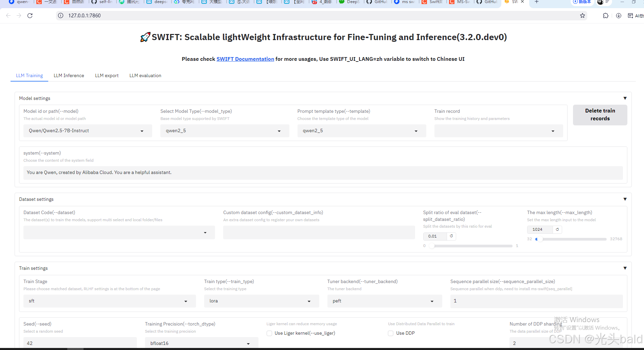The height and width of the screenshot is (350, 644).
Task: Click the SWIFT page title heading
Action: coord(323,37)
